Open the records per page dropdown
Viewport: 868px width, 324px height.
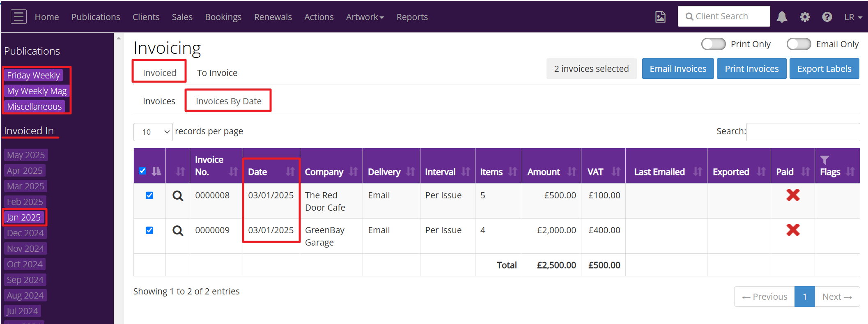(153, 132)
